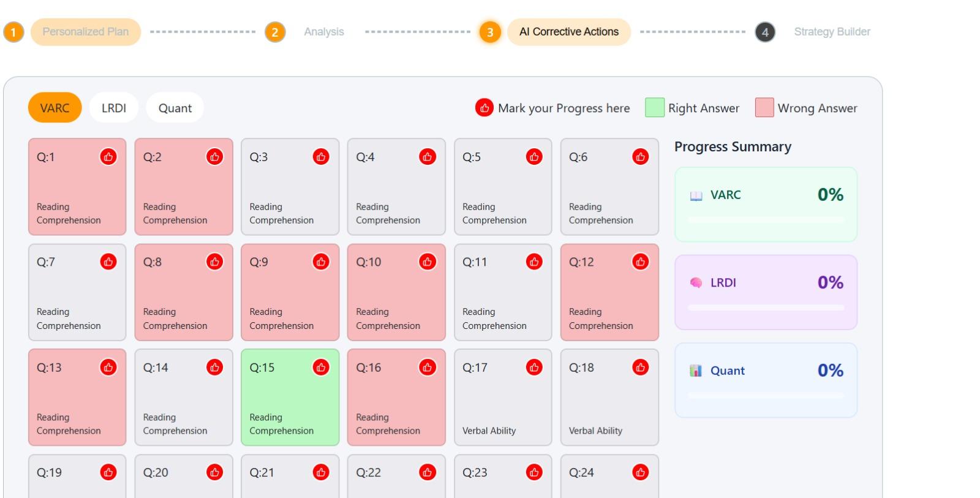Image resolution: width=980 pixels, height=498 pixels.
Task: Click legend thumbs-up beside Mark your Progress
Action: pyautogui.click(x=484, y=108)
